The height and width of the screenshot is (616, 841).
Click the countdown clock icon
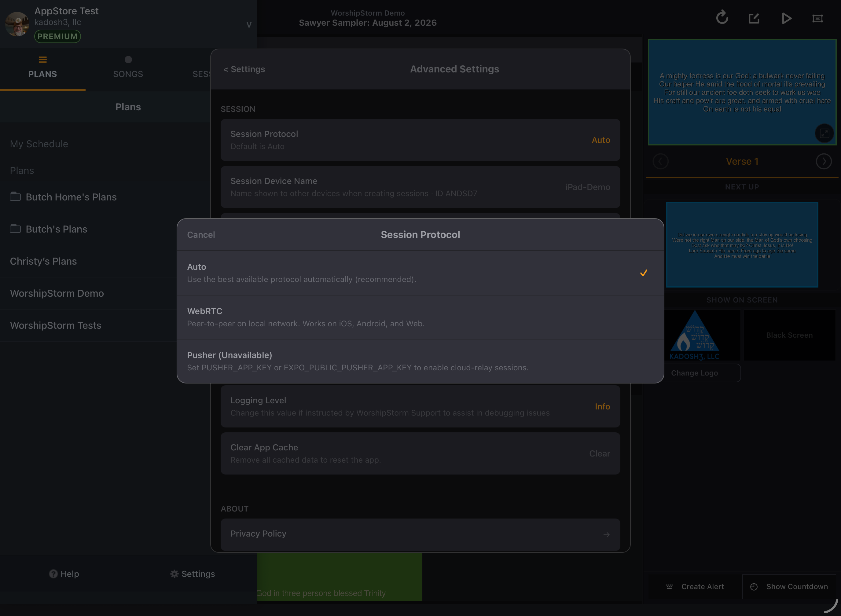coord(754,587)
